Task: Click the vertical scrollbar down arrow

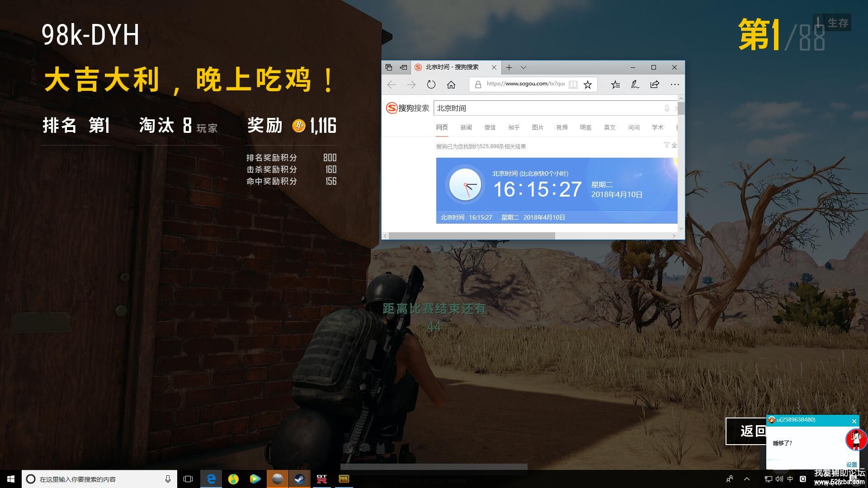Action: click(x=681, y=229)
